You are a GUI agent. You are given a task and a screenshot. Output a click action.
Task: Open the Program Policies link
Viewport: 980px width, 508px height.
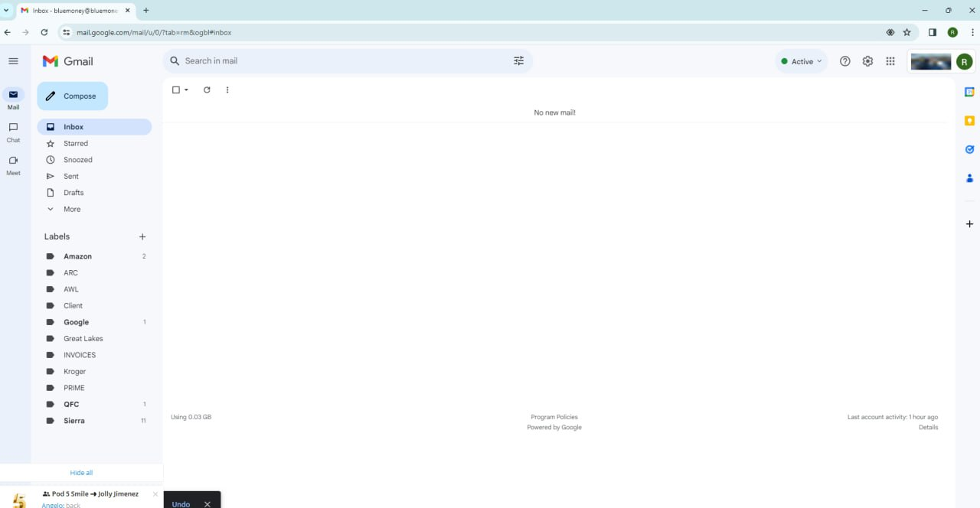pyautogui.click(x=554, y=417)
